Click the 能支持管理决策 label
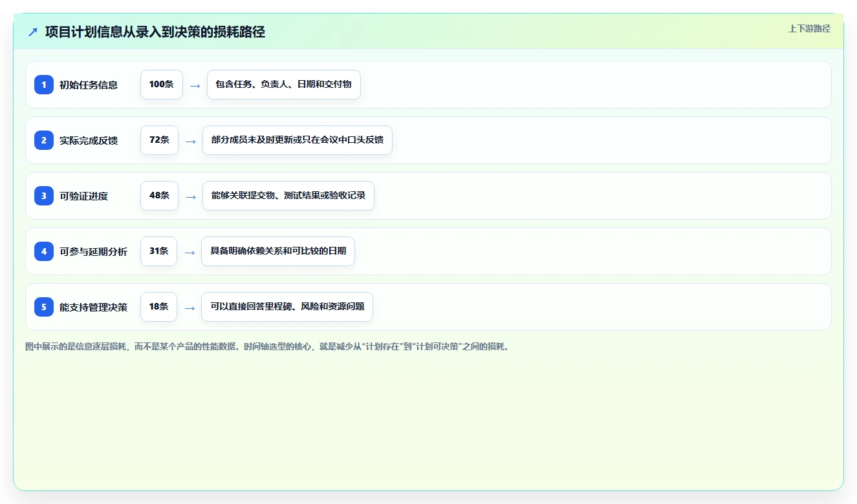 (94, 307)
